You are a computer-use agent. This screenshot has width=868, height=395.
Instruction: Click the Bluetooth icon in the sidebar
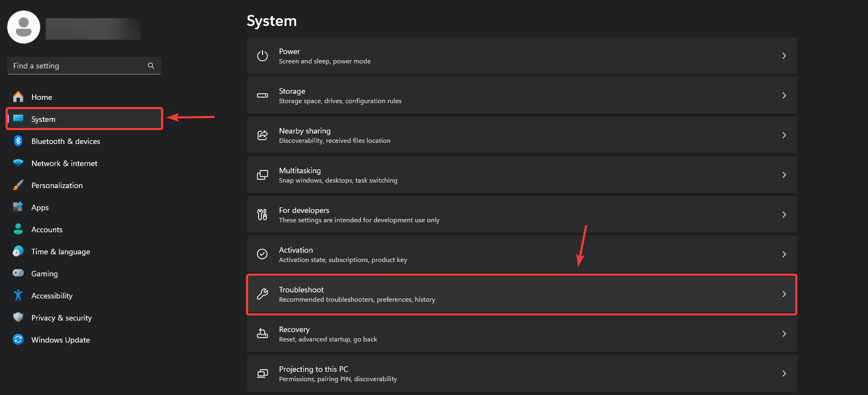(18, 141)
